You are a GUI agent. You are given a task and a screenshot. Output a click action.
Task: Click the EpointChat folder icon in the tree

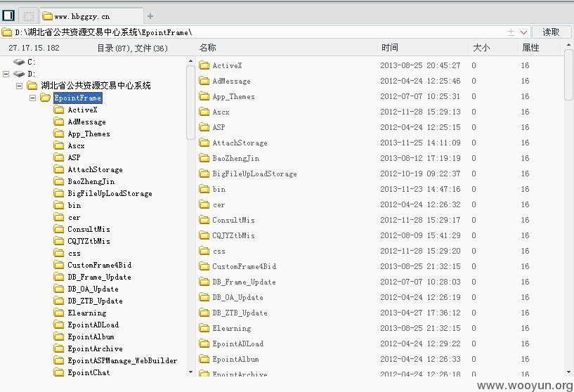pyautogui.click(x=58, y=372)
